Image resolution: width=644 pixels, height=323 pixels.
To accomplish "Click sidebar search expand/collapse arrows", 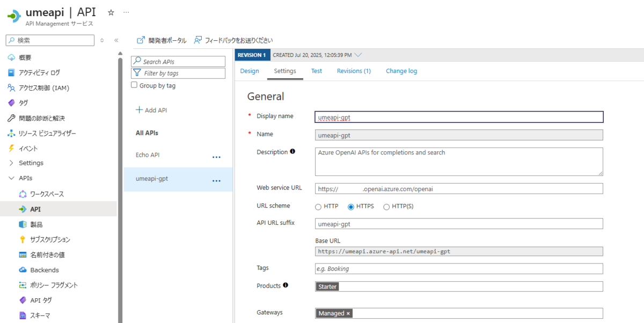I will coord(102,40).
